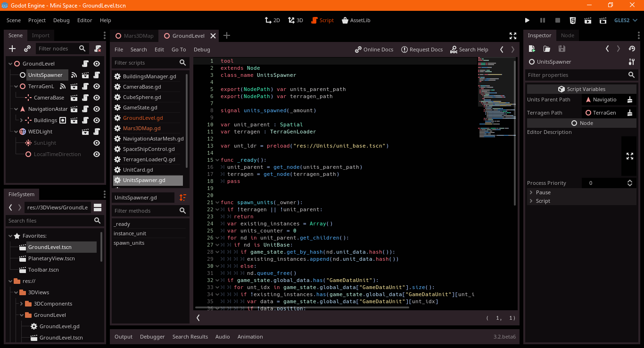Open the instanced scene icon on CameraBase
Image resolution: width=644 pixels, height=348 pixels.
click(74, 98)
